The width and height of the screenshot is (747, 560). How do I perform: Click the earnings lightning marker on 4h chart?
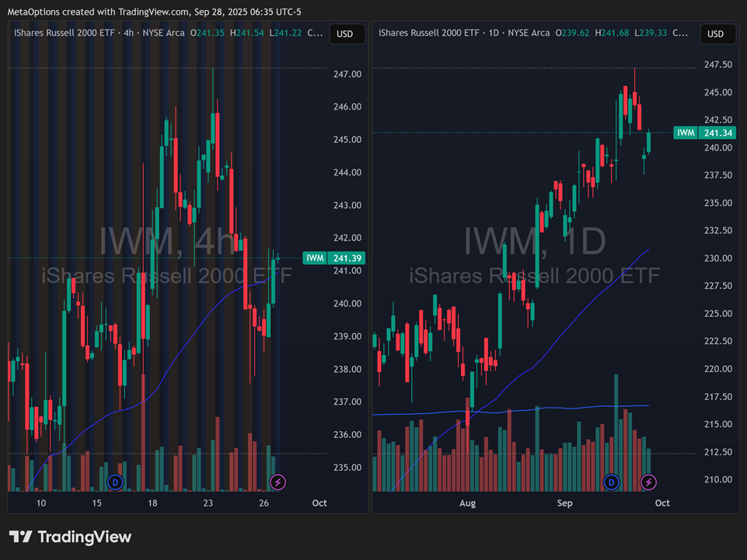coord(278,482)
